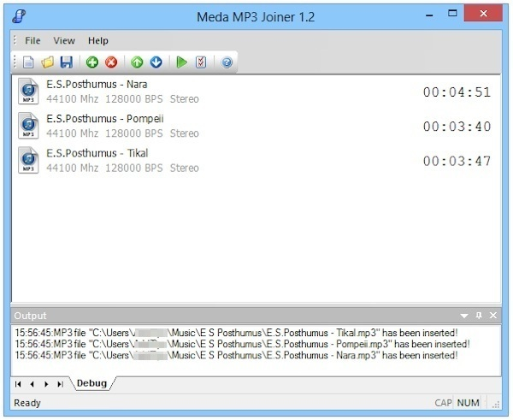This screenshot has height=420, width=513.
Task: Click the duration 00:03:40
Action: 457,127
